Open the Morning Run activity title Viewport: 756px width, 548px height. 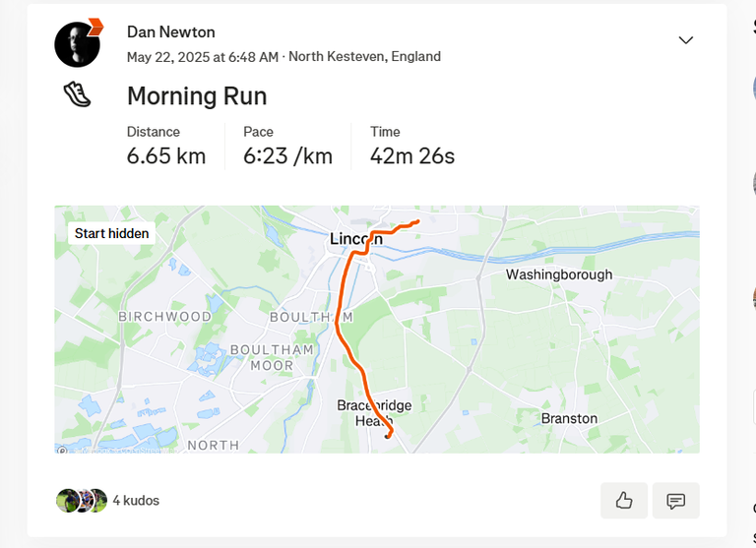197,95
